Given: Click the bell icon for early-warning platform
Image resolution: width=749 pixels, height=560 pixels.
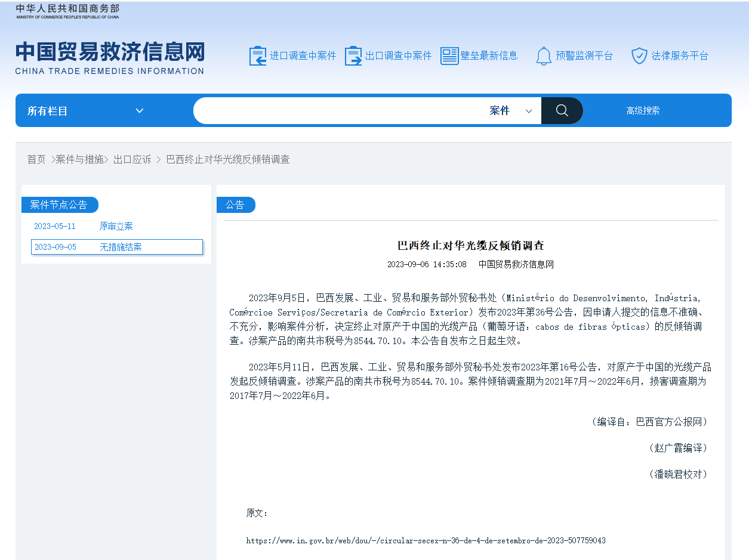Looking at the screenshot, I should tap(544, 56).
